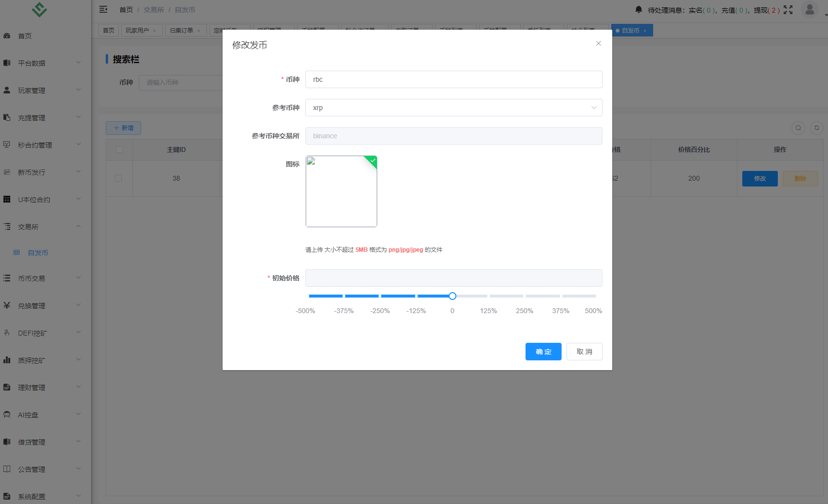Image resolution: width=828 pixels, height=504 pixels.
Task: Tick the checkbox for row ID 38
Action: [118, 178]
